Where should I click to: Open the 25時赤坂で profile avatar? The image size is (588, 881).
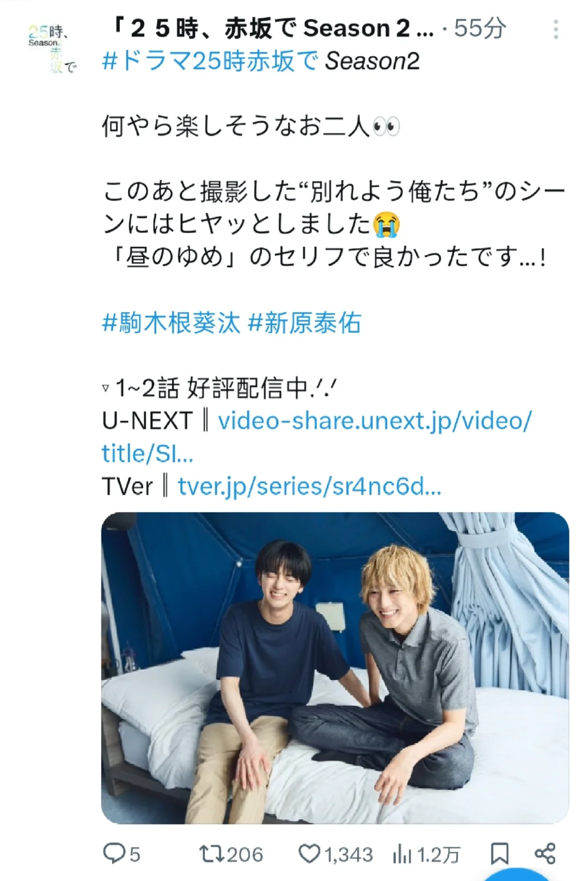point(52,48)
